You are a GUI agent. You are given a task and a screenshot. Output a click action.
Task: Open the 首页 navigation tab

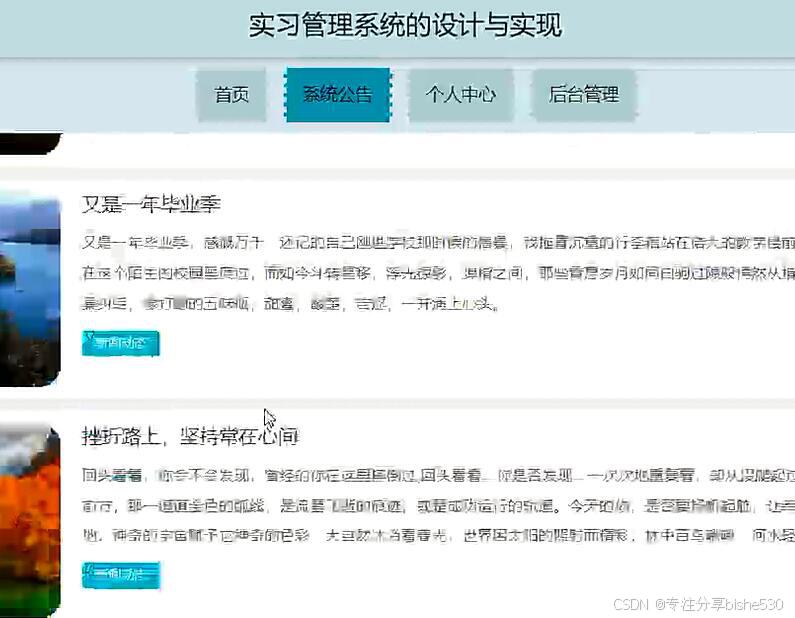231,95
